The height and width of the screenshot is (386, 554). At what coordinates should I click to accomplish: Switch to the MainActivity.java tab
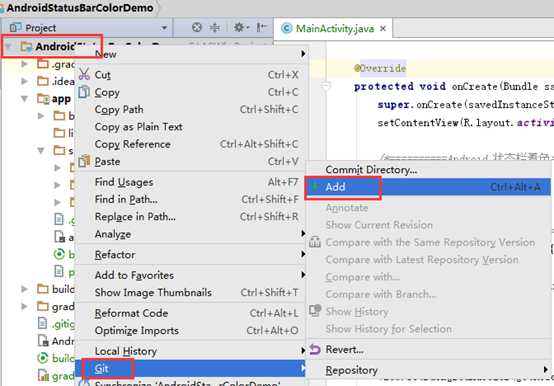334,28
